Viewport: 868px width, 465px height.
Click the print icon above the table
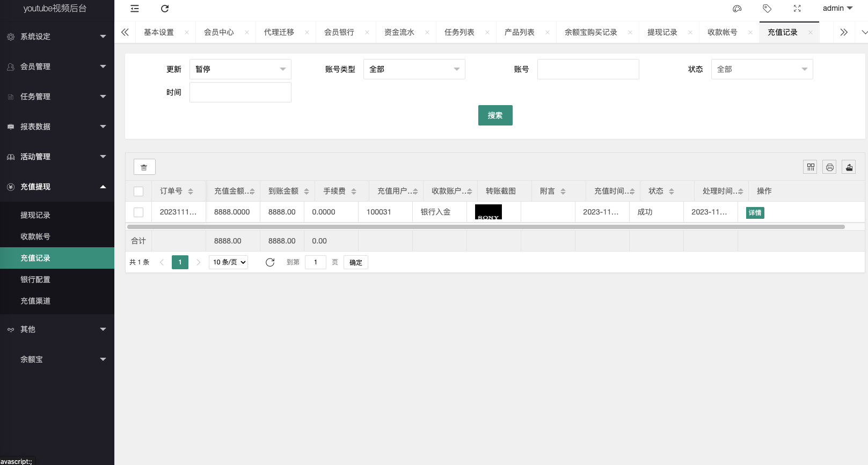tap(830, 167)
